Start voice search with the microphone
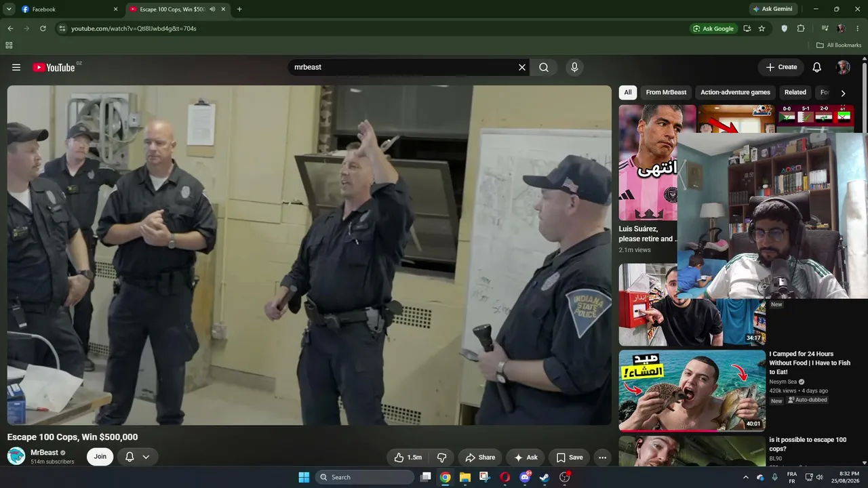Viewport: 868px width, 488px height. [x=574, y=67]
